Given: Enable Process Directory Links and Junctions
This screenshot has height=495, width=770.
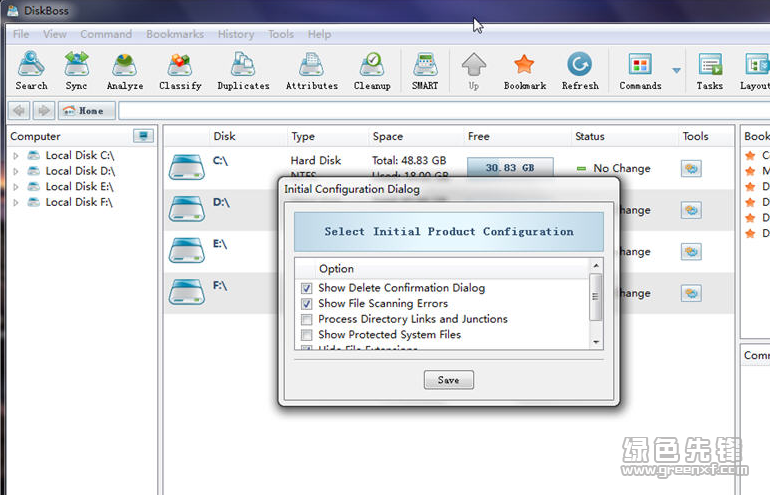Looking at the screenshot, I should [x=306, y=320].
